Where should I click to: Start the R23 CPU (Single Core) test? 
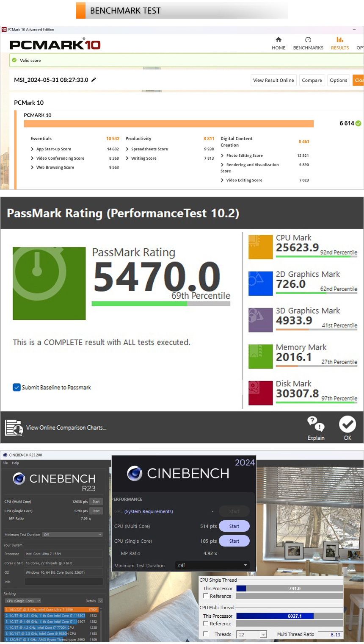[x=96, y=511]
